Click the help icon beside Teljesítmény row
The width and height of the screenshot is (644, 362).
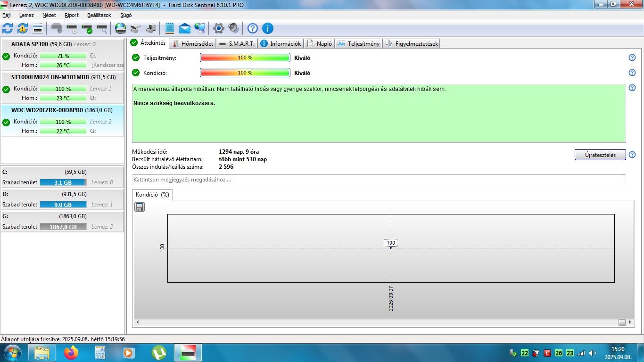point(632,58)
